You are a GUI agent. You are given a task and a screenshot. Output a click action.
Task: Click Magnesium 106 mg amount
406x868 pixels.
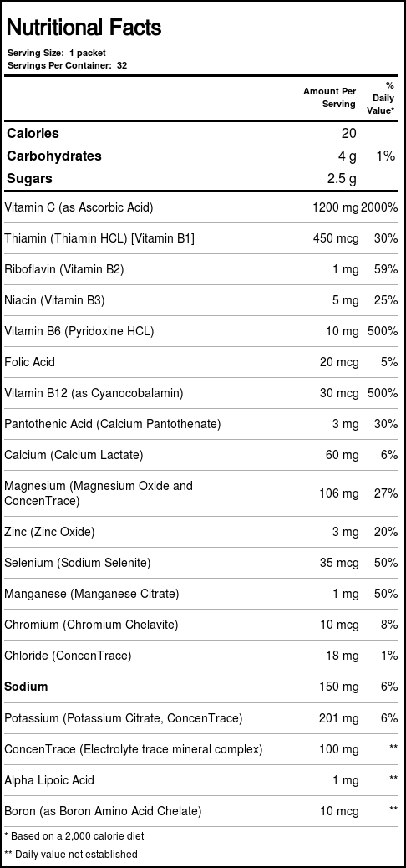pos(338,493)
